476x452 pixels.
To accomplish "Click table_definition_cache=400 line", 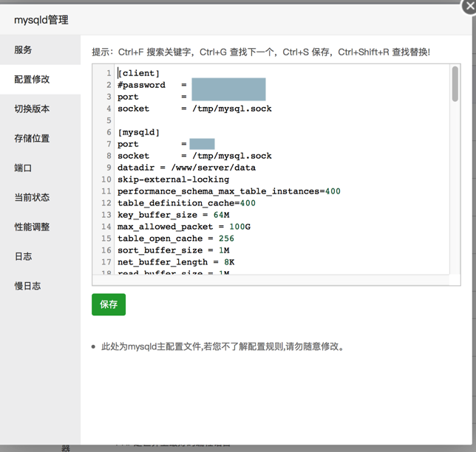I will tap(186, 203).
